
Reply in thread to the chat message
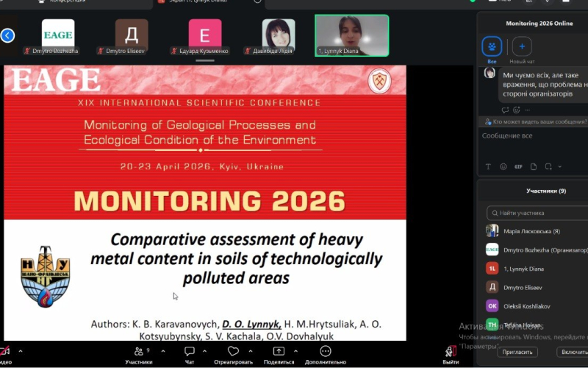pyautogui.click(x=505, y=110)
